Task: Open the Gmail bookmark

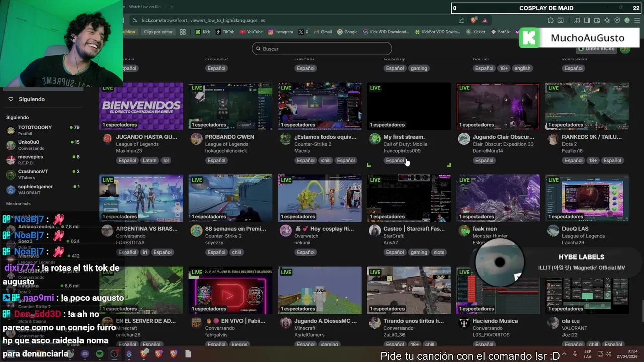Action: pos(323,32)
